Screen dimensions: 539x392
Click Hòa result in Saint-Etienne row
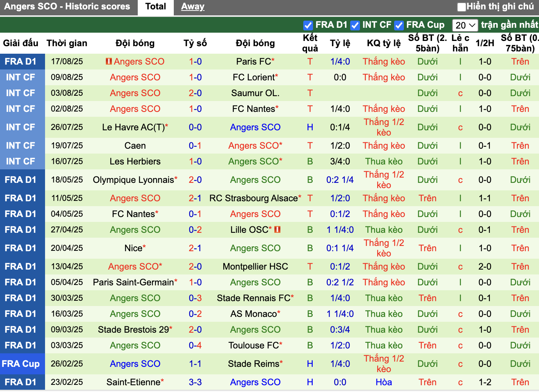click(x=384, y=382)
